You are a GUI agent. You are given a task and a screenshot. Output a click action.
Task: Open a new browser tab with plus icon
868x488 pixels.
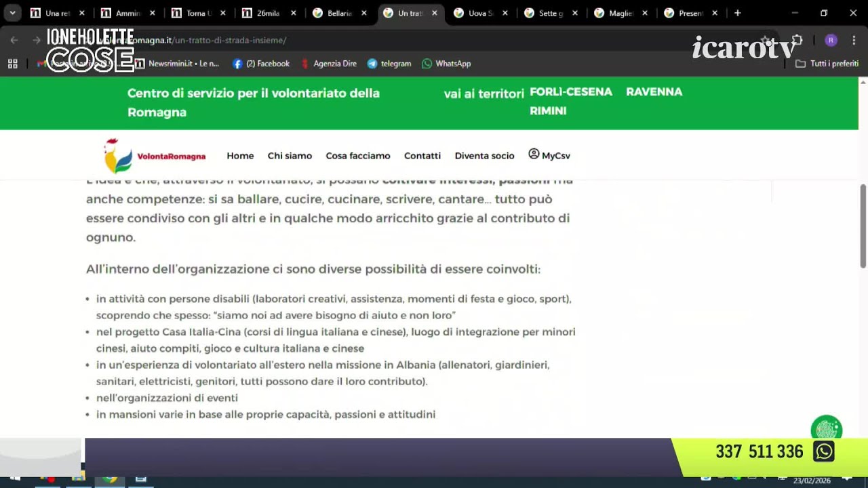tap(738, 13)
